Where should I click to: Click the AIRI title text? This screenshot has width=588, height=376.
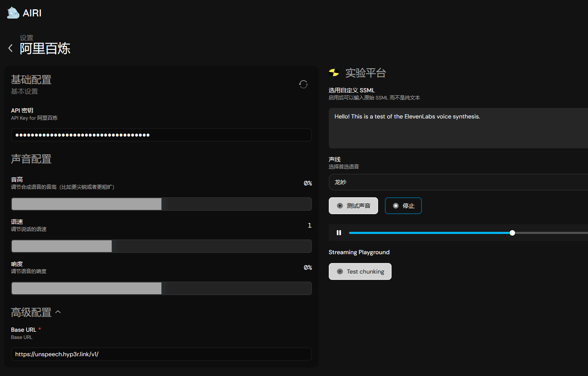click(x=32, y=13)
